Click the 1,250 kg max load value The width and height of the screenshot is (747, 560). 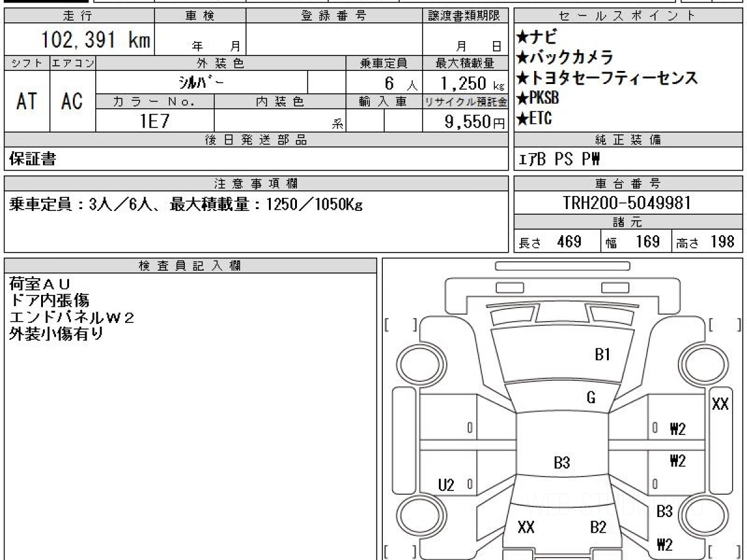tap(472, 83)
